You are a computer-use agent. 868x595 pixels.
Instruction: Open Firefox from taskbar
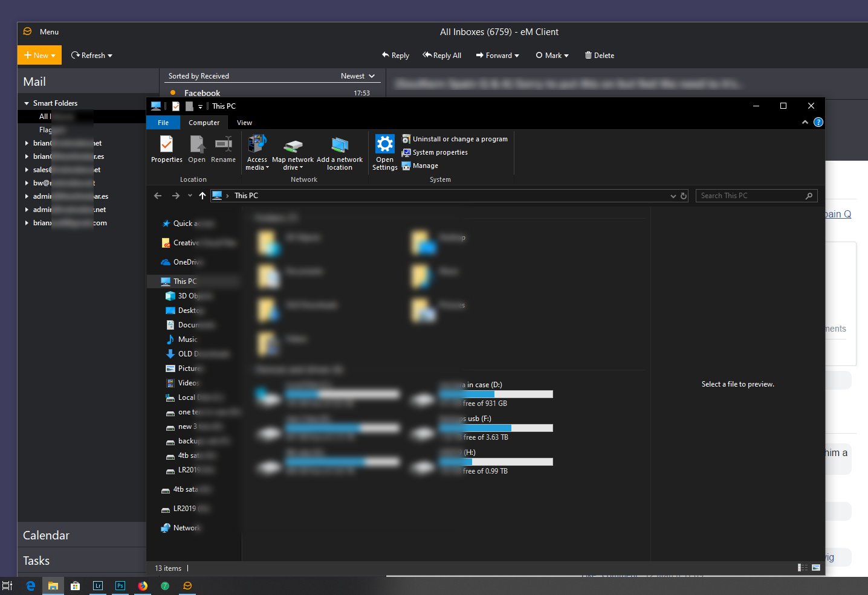click(x=143, y=585)
